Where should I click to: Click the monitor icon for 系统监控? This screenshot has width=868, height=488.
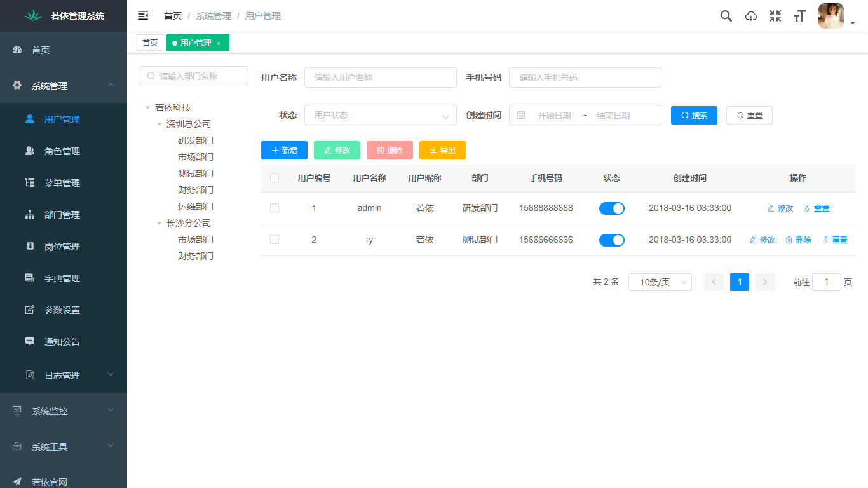pos(17,410)
